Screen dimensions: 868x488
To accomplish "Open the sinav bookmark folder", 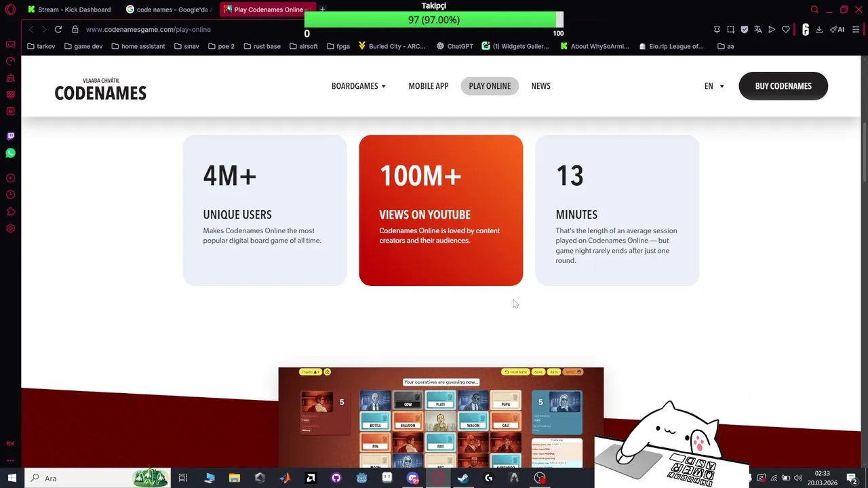I will [x=186, y=46].
